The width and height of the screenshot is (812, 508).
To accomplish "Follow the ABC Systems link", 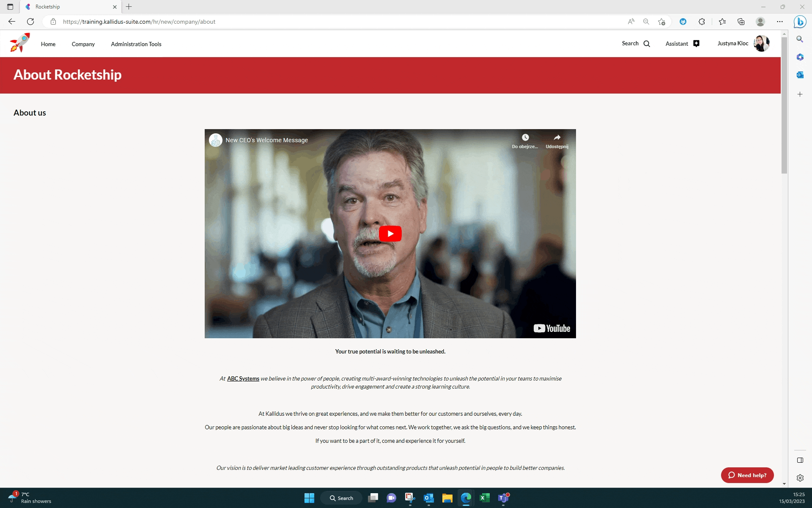I will 243,378.
